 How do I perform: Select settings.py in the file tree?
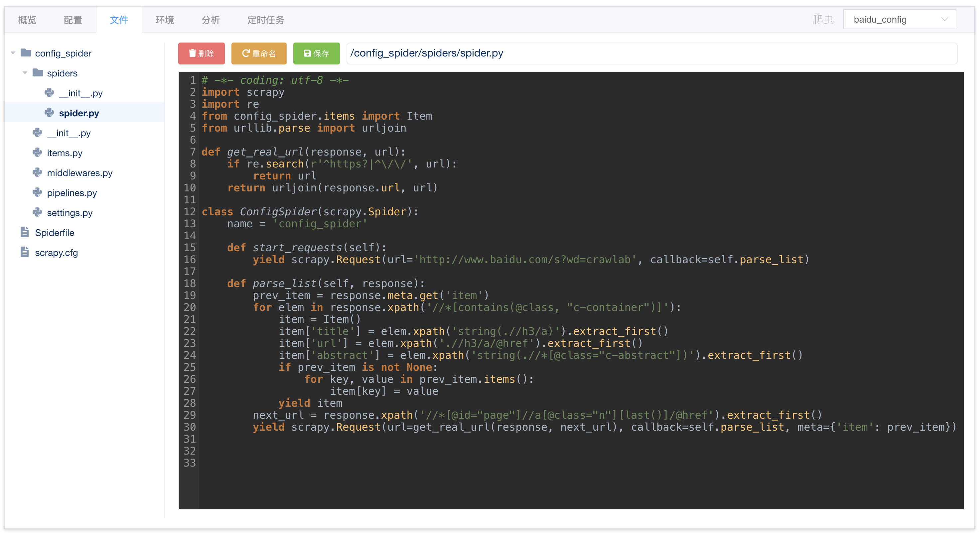click(70, 213)
